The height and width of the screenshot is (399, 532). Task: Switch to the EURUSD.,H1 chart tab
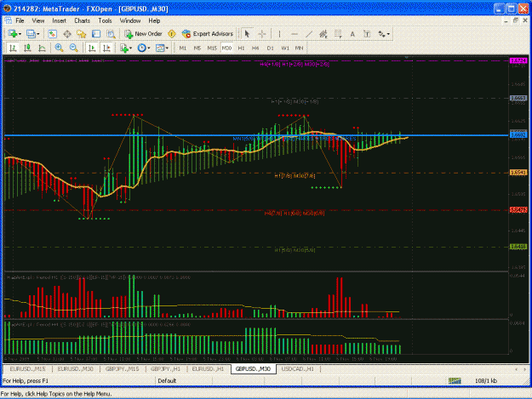pyautogui.click(x=208, y=369)
